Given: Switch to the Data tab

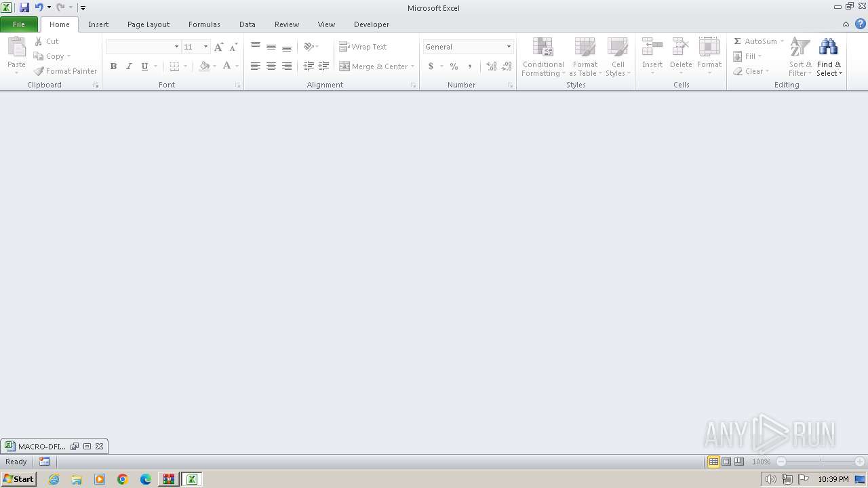Looking at the screenshot, I should pyautogui.click(x=248, y=24).
